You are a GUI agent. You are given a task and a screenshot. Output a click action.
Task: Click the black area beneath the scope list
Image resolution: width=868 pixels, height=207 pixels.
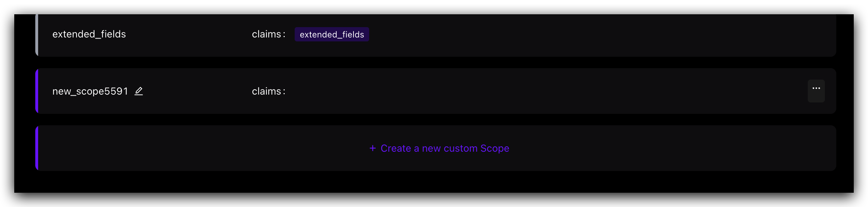pyautogui.click(x=434, y=182)
